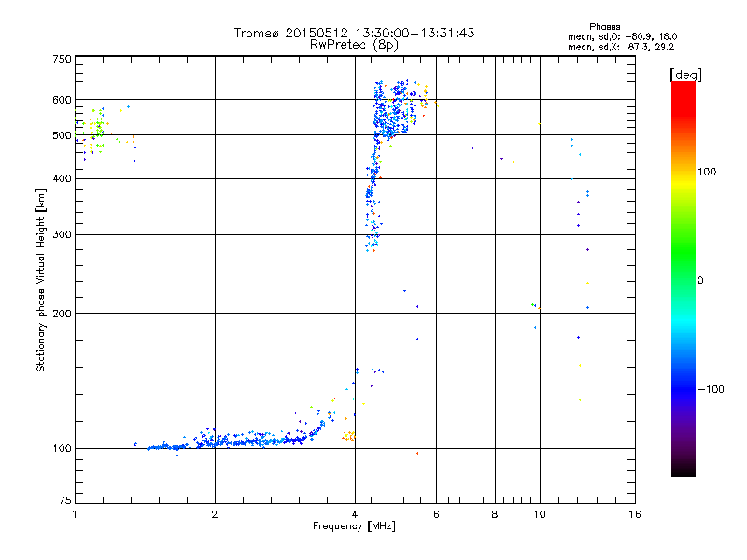Click the x-axis tick label '8'
The height and width of the screenshot is (560, 747).
click(495, 514)
